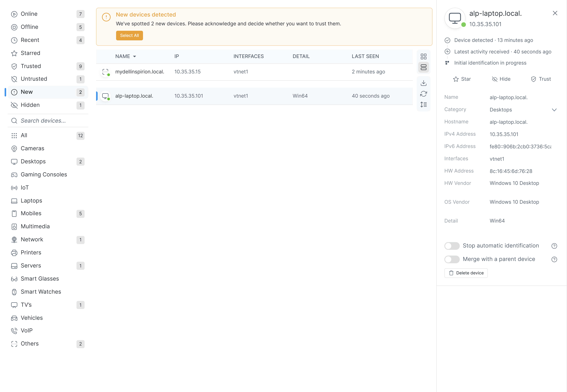Expand the Category Desktops dropdown

coord(554,110)
